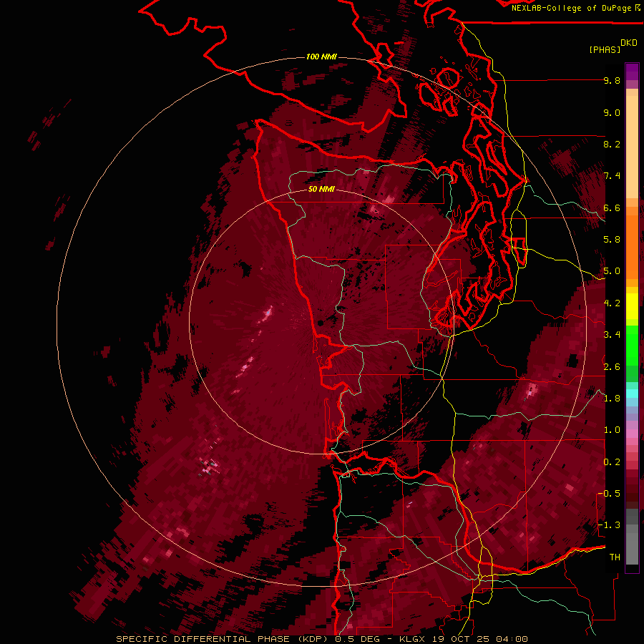644x644 pixels.
Task: Click the 19 OCT 25 04:00 timestamp
Action: [x=480, y=639]
